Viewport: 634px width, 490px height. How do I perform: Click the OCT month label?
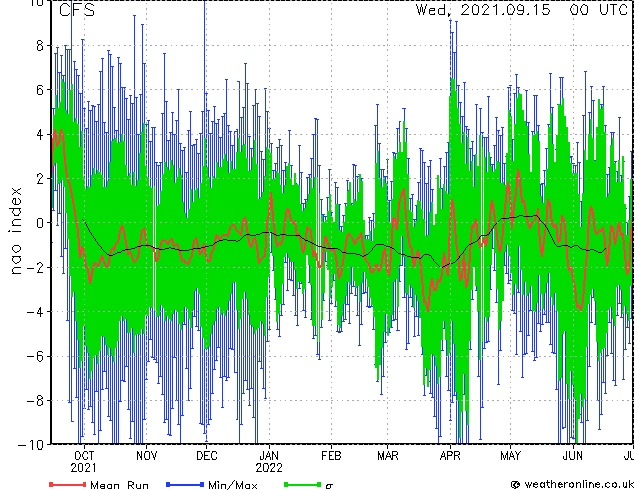(x=84, y=456)
